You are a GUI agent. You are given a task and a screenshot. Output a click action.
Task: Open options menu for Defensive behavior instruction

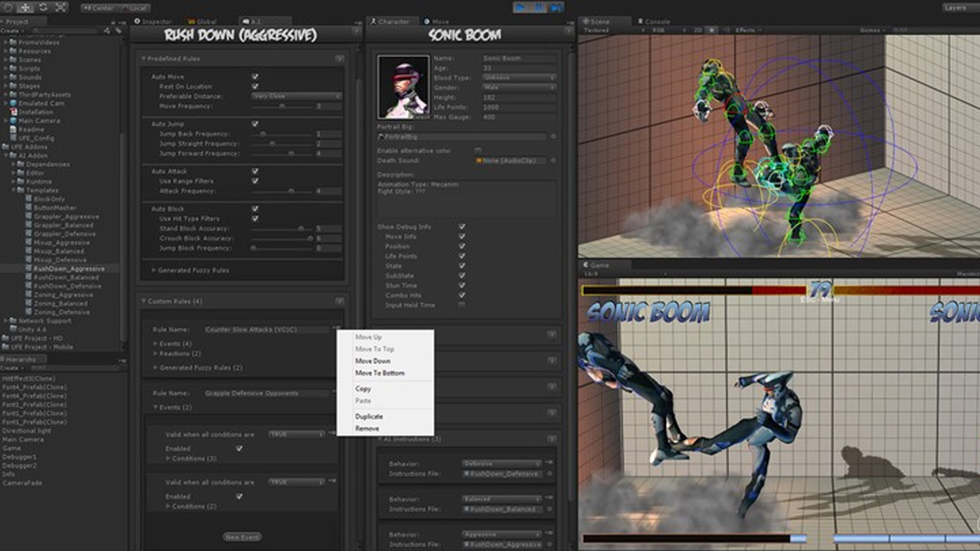pos(550,463)
